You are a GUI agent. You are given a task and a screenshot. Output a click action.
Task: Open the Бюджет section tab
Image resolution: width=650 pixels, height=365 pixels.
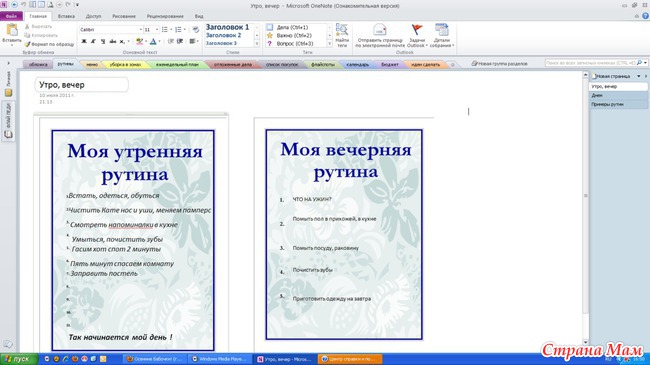pyautogui.click(x=390, y=64)
